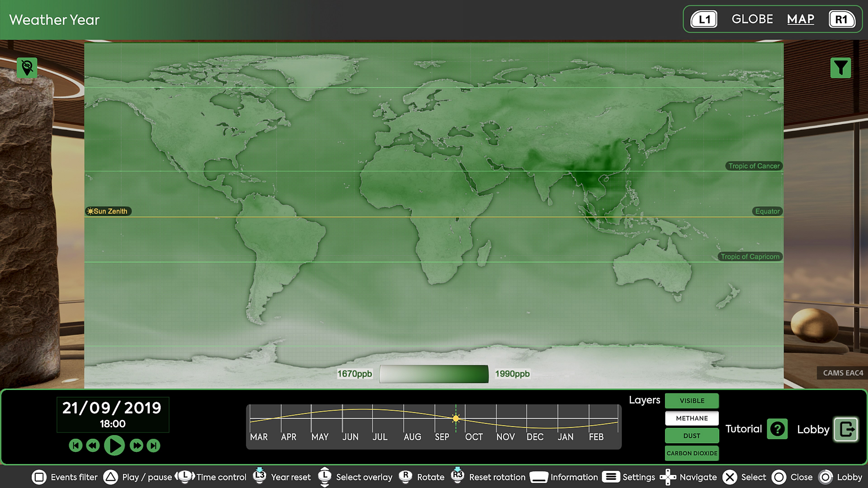868x488 pixels.
Task: Click the sun marker on the September timeline
Action: point(455,419)
